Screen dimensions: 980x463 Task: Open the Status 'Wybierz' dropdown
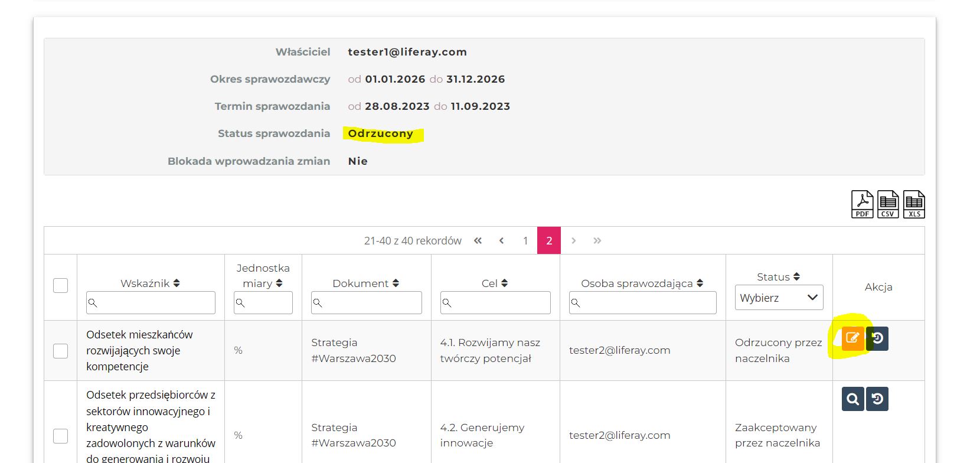point(779,298)
